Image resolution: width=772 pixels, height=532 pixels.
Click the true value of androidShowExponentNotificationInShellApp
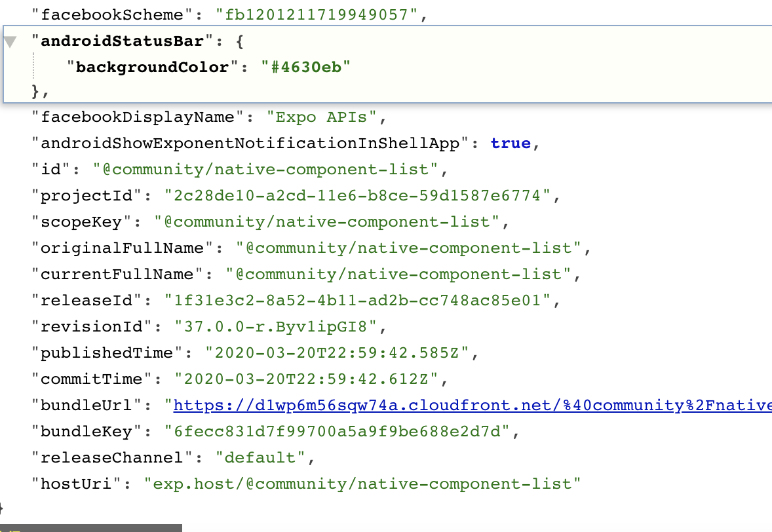point(510,143)
